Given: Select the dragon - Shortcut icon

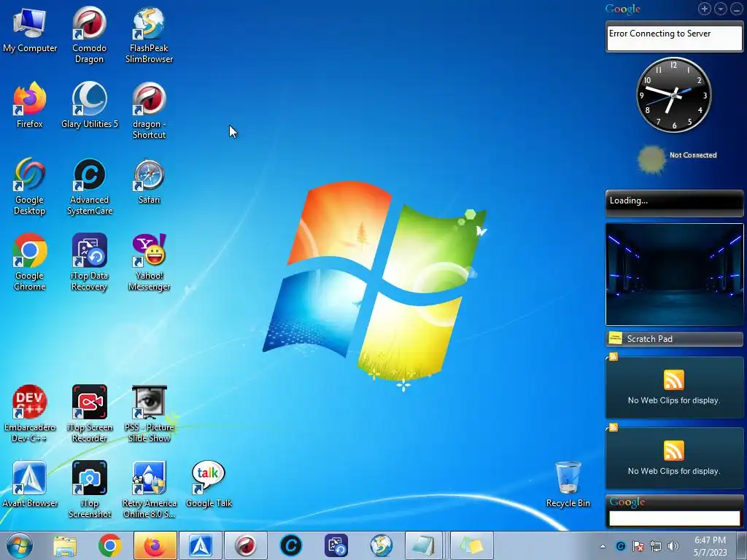Looking at the screenshot, I should coord(149,111).
